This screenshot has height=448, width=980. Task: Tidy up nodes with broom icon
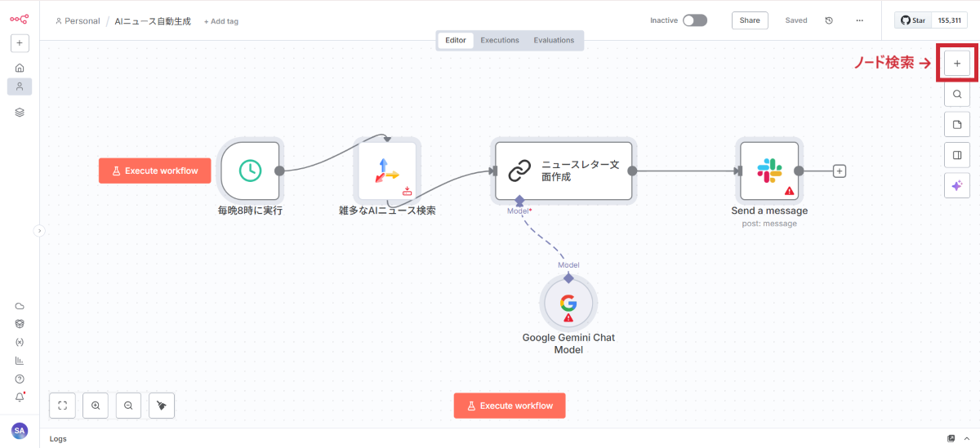[x=162, y=405]
